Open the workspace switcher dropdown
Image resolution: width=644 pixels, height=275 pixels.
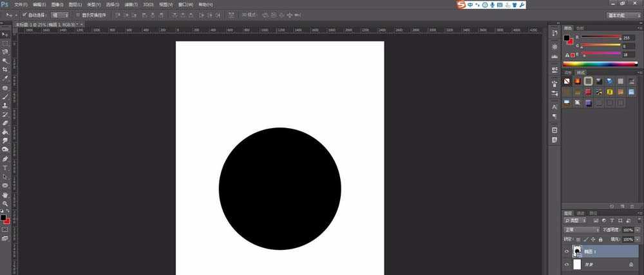click(x=623, y=14)
